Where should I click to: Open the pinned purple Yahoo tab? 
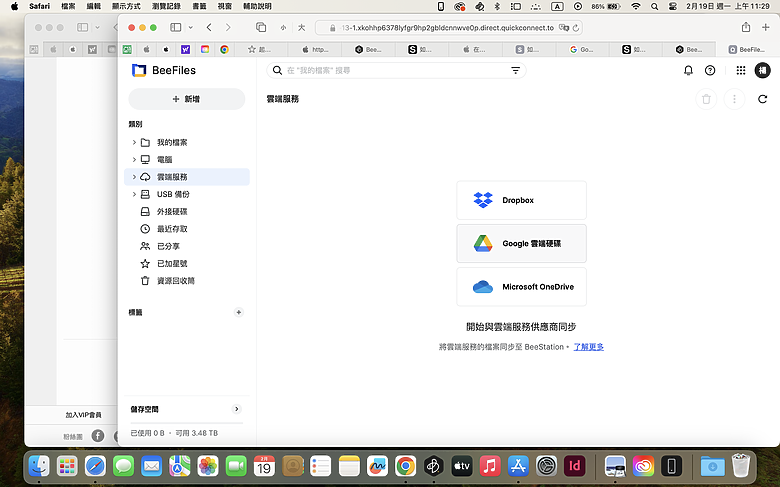[186, 49]
